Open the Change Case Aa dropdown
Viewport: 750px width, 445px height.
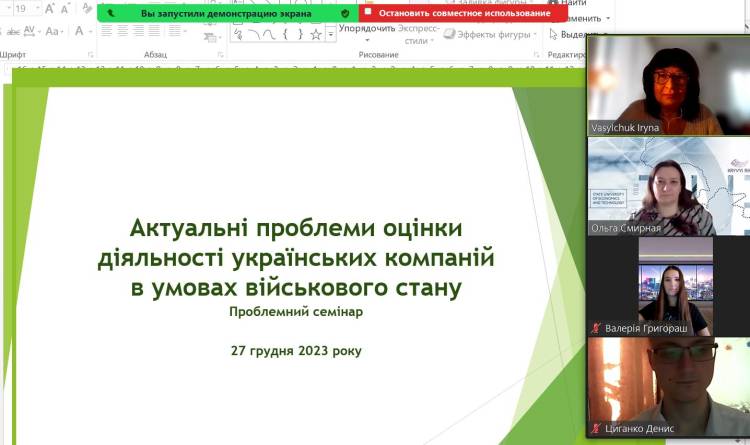(x=55, y=32)
